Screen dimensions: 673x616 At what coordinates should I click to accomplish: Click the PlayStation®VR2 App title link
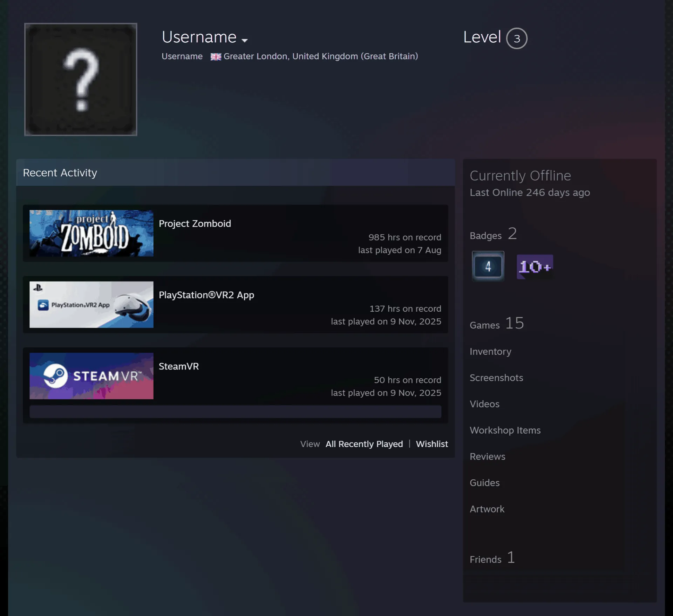206,295
